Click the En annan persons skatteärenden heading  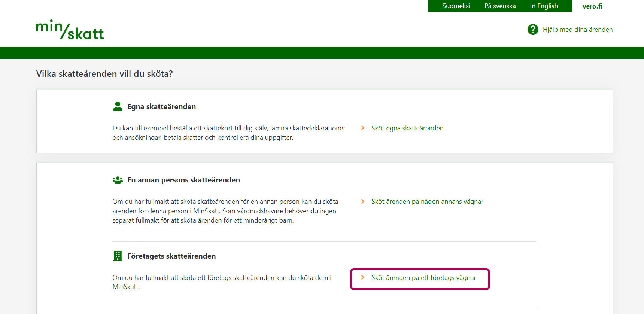[x=183, y=180]
